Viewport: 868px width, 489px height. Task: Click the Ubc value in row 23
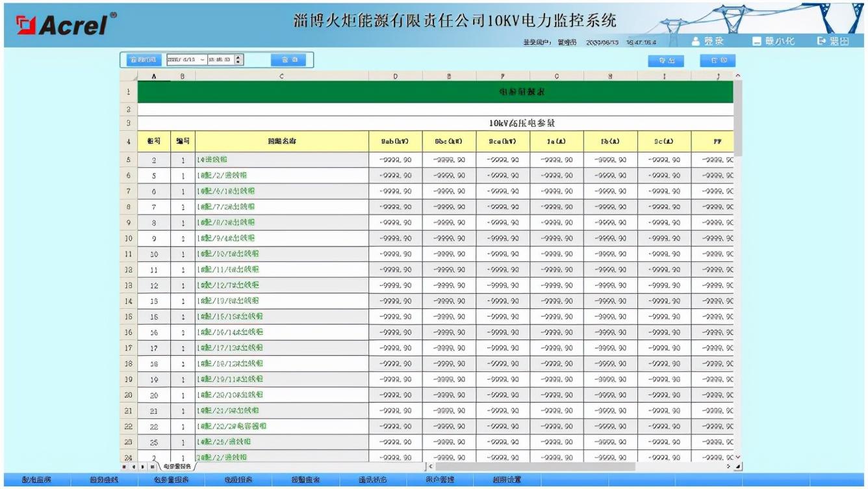449,442
